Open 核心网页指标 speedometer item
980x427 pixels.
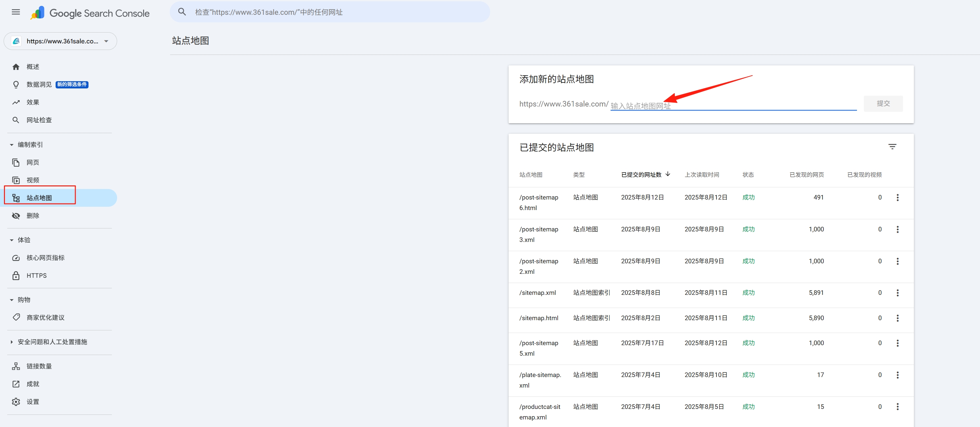pyautogui.click(x=45, y=258)
